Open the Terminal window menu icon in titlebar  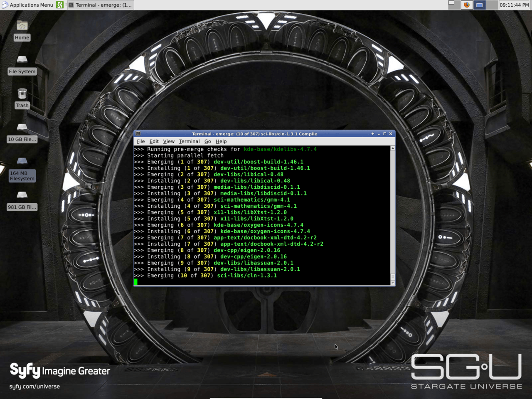(x=138, y=134)
